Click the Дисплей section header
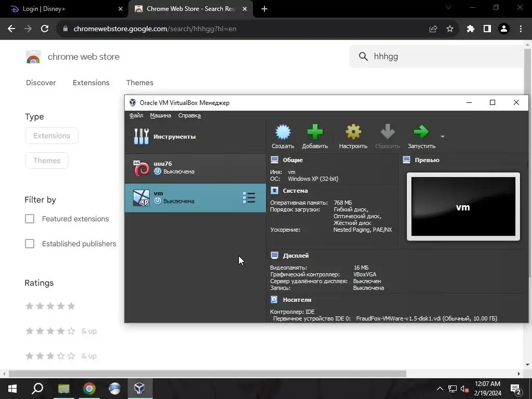 pos(296,256)
